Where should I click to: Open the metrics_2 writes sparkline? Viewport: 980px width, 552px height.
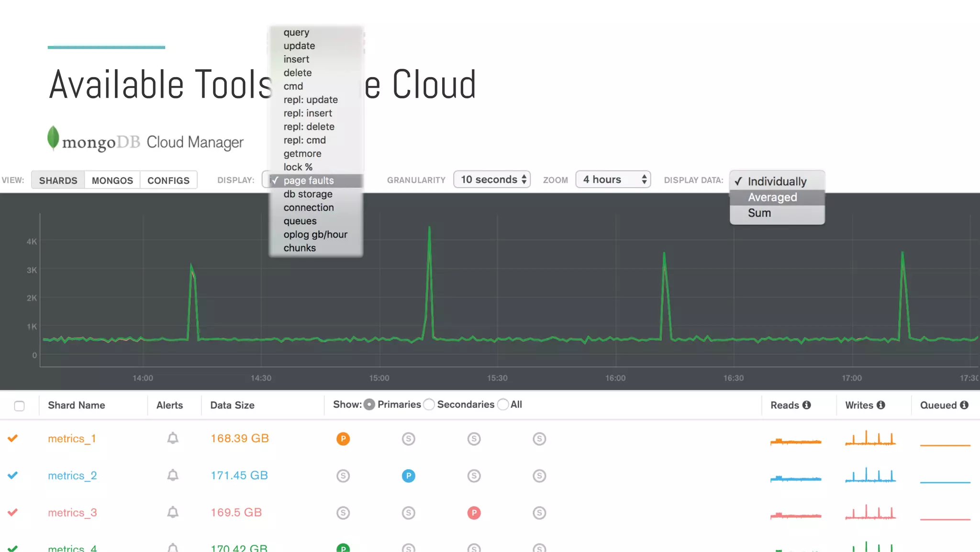pos(870,475)
